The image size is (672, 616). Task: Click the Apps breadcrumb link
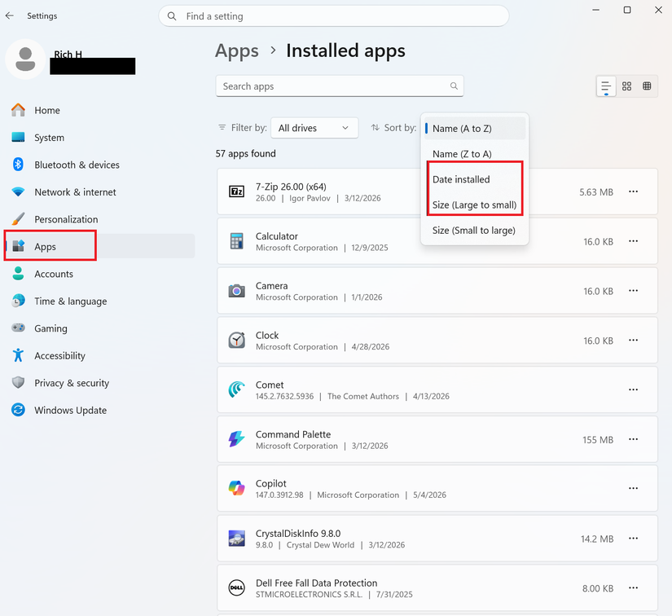coord(236,51)
